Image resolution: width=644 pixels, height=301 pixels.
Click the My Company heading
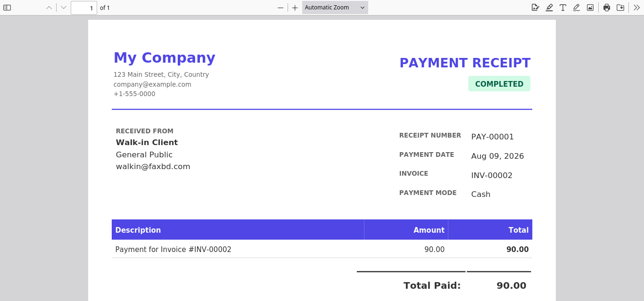tap(165, 57)
